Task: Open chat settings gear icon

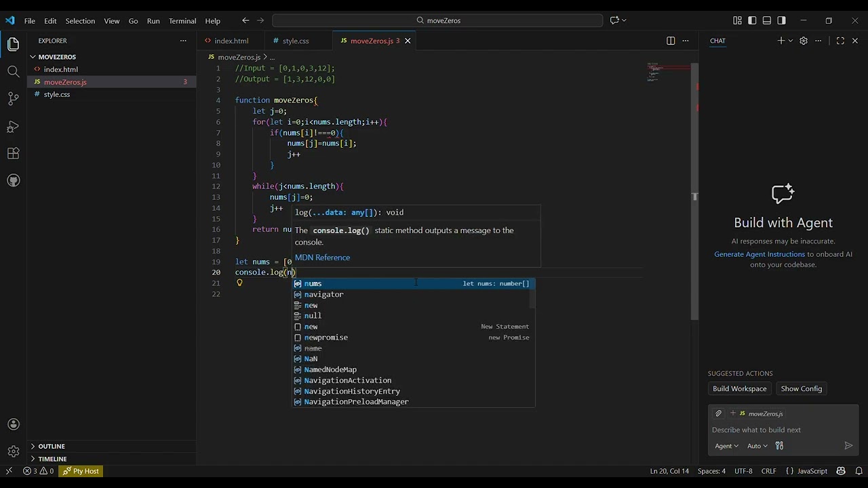Action: click(x=804, y=41)
